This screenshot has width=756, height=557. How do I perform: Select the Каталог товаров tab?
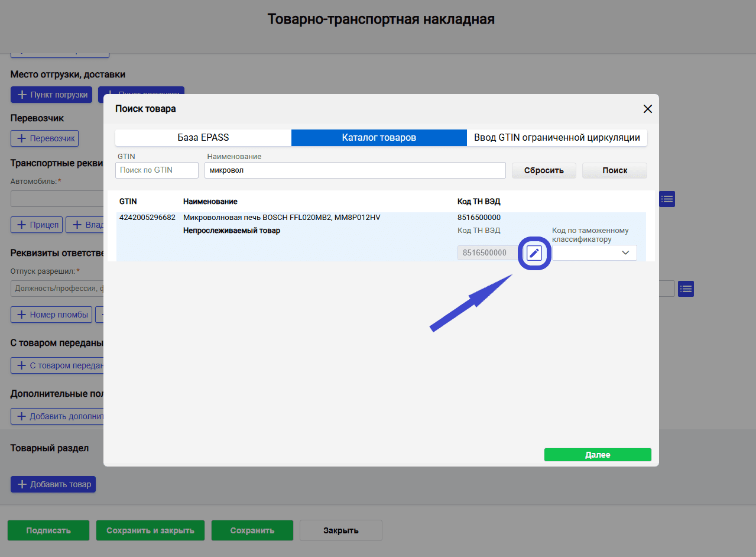379,137
